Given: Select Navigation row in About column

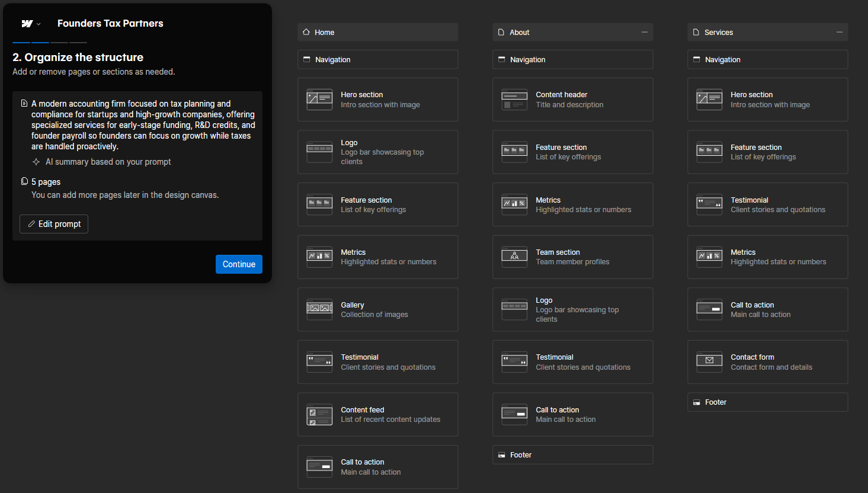Looking at the screenshot, I should click(572, 59).
